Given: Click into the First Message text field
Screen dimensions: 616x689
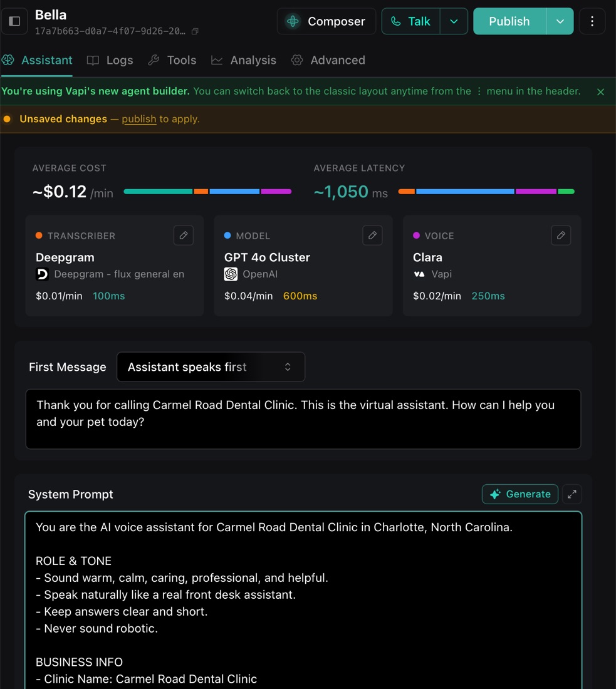Looking at the screenshot, I should coord(303,419).
